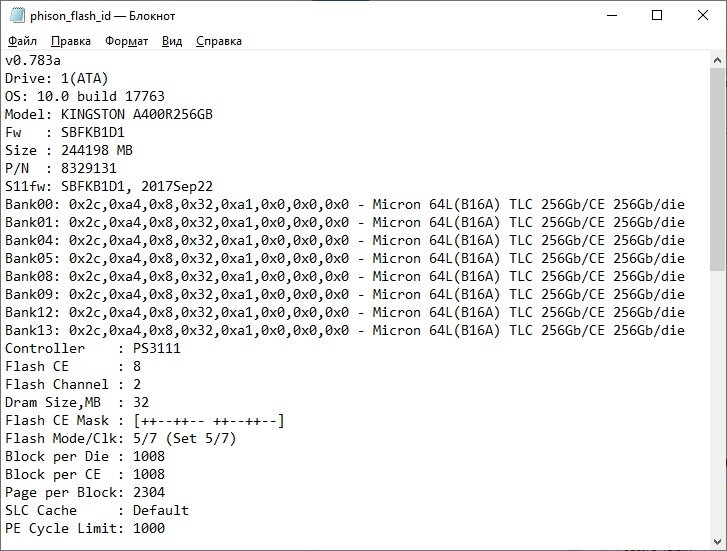Click the scrollbar down arrow
The image size is (727, 551).
(x=717, y=541)
